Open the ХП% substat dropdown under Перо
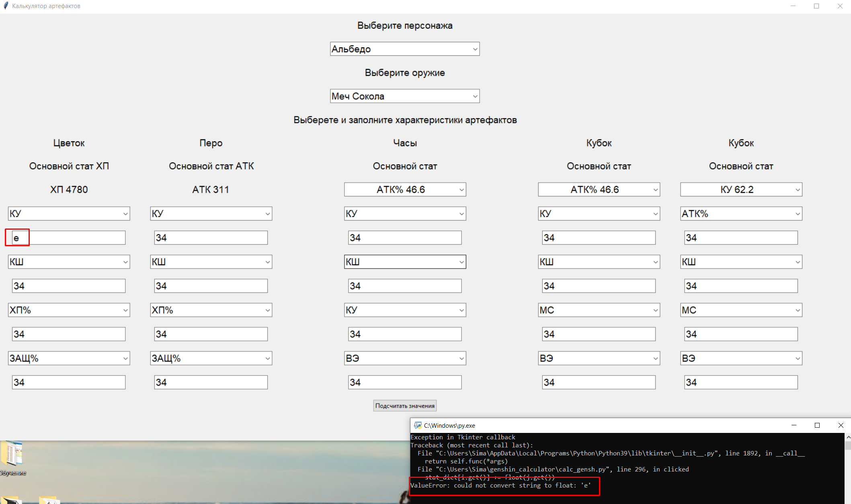The height and width of the screenshot is (504, 851). [211, 310]
